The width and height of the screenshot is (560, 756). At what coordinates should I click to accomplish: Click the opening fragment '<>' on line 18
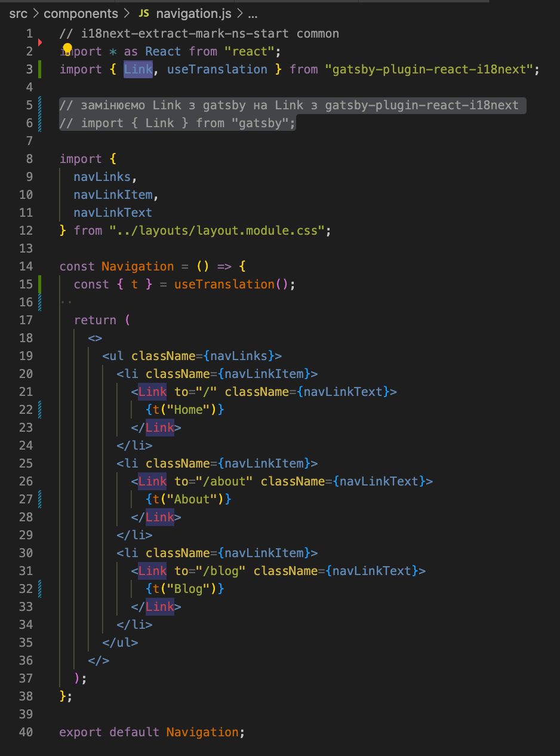point(96,338)
